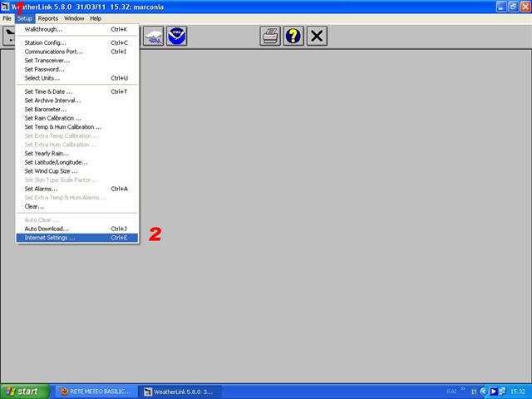This screenshot has width=532, height=399.
Task: Open Select Units... menu entry
Action: (x=77, y=78)
